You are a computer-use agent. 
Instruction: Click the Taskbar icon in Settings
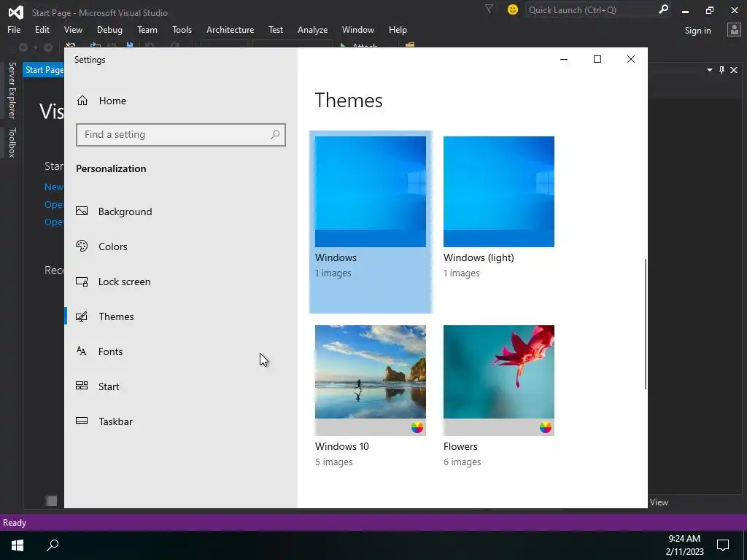[82, 421]
